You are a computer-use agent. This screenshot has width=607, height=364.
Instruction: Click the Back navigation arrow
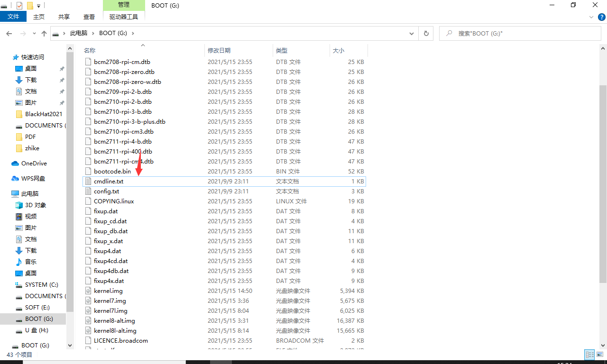[x=9, y=34]
